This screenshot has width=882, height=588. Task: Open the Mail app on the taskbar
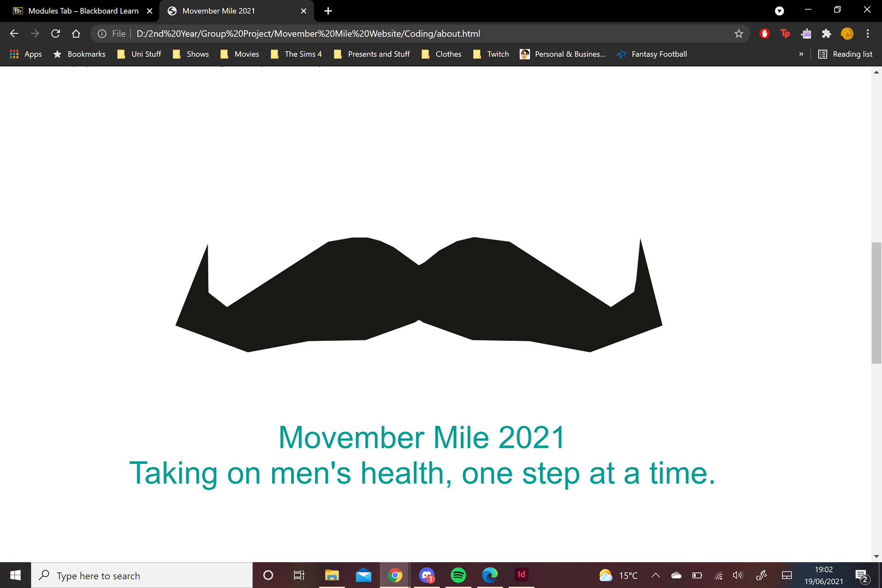tap(363, 575)
